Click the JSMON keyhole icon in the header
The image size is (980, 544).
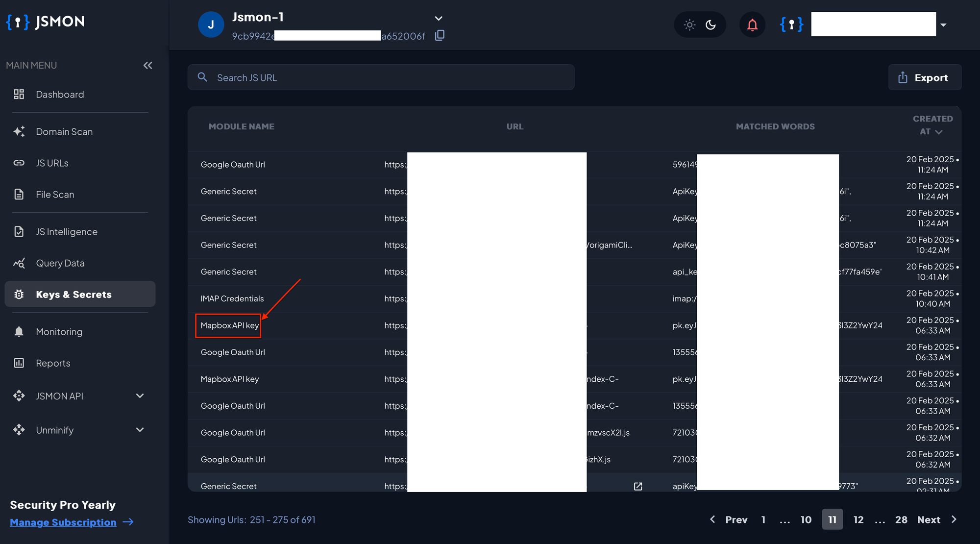(x=791, y=25)
